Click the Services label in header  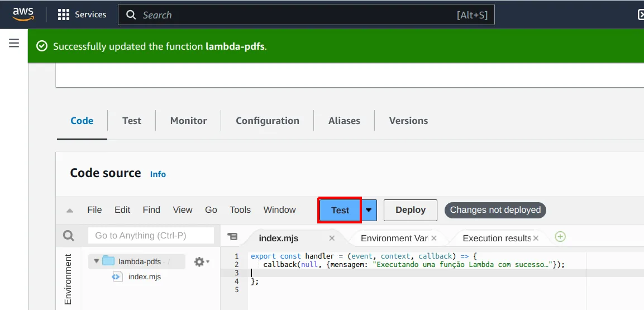[90, 15]
